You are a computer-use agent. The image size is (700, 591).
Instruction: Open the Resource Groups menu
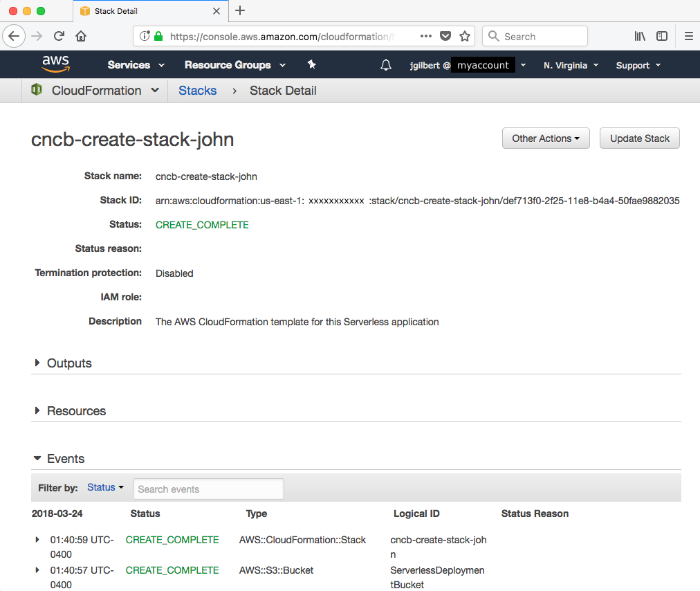coord(234,65)
